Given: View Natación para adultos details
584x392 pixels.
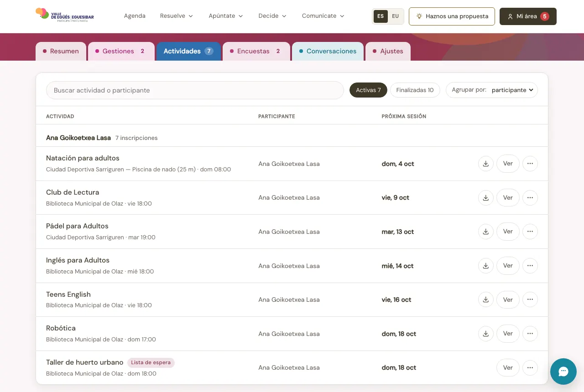Looking at the screenshot, I should click(x=508, y=164).
